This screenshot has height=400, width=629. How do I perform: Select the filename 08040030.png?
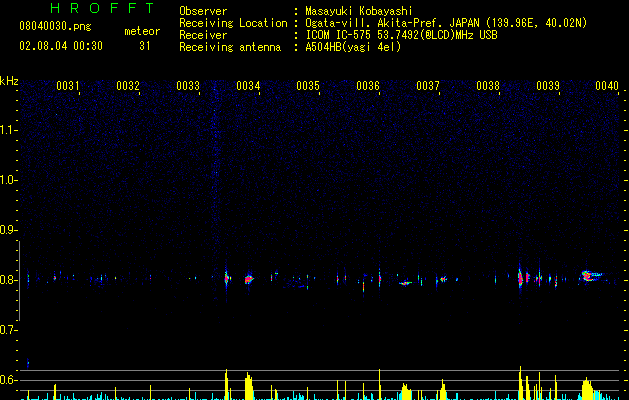55,27
